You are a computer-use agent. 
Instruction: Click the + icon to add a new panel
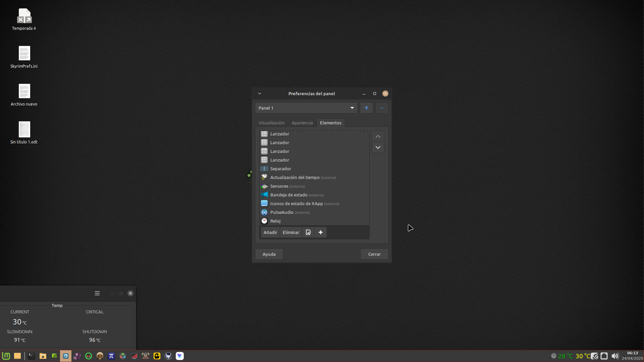coord(366,108)
